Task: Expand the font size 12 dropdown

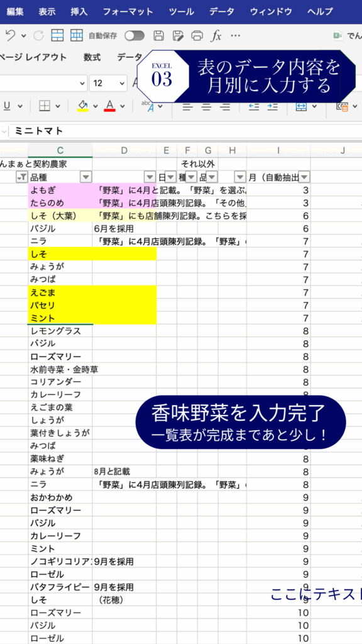Action: (122, 83)
